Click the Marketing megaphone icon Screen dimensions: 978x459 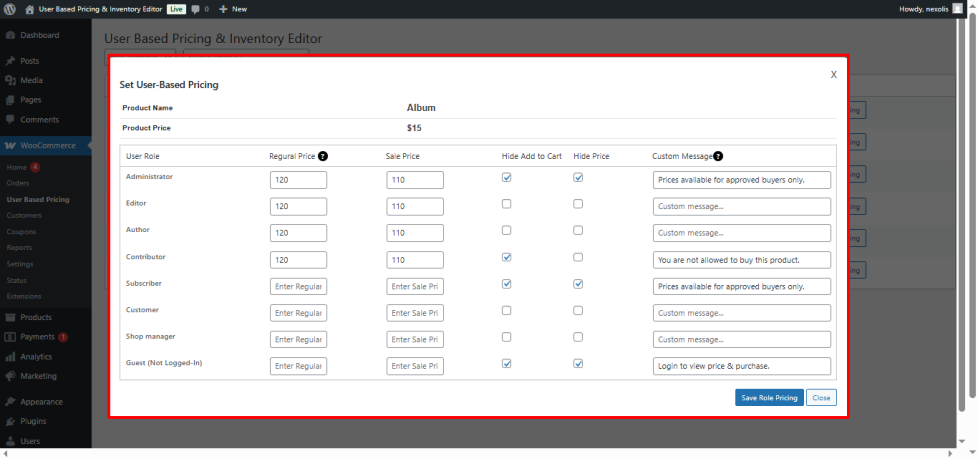[x=10, y=376]
